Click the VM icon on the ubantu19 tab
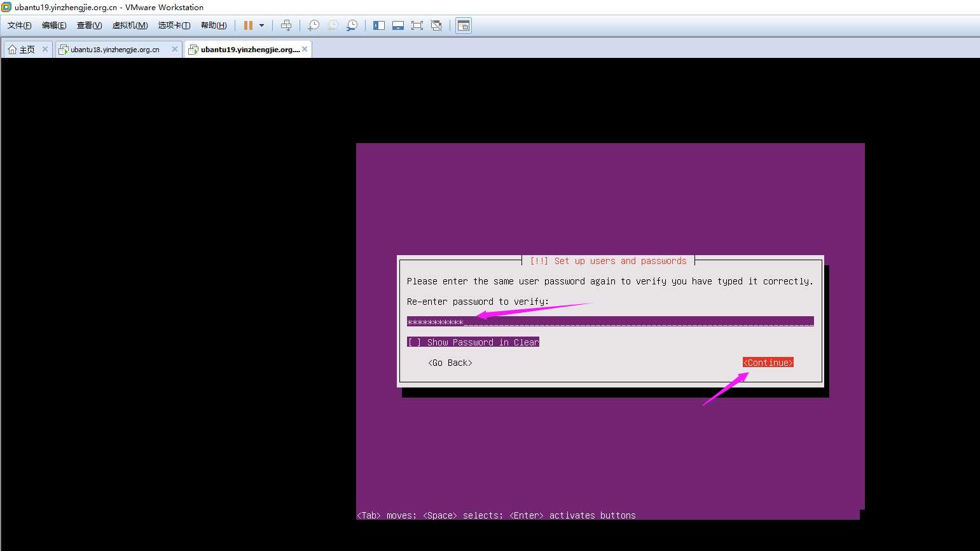 193,50
